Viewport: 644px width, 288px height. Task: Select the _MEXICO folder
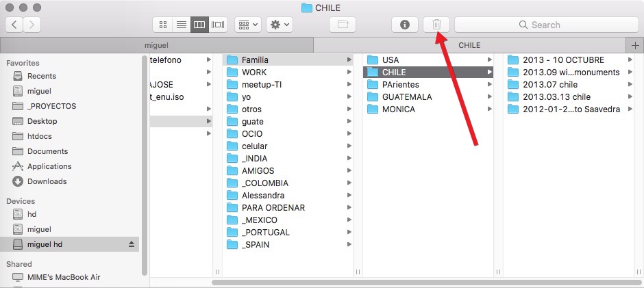coord(288,220)
